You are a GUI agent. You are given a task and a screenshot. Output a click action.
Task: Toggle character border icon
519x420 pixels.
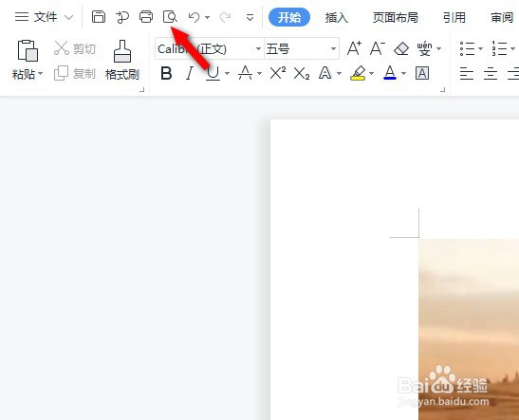click(x=422, y=73)
